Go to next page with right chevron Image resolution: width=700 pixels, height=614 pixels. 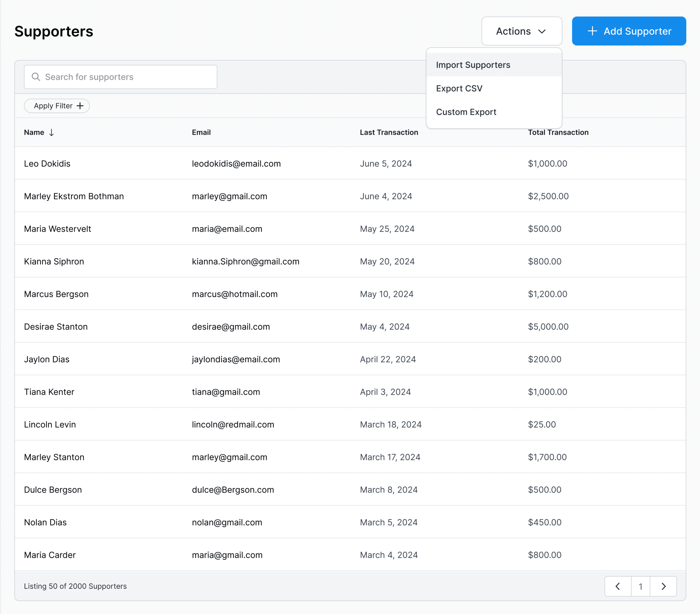click(663, 586)
